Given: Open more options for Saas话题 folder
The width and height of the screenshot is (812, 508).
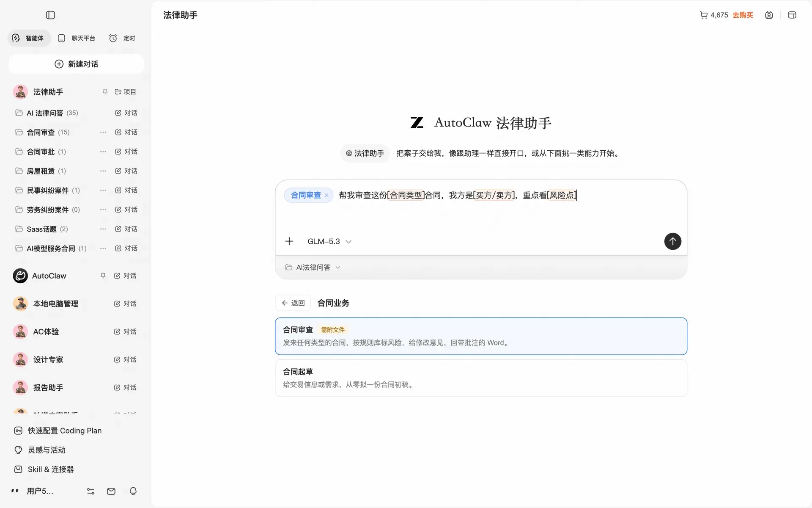Looking at the screenshot, I should [x=103, y=229].
